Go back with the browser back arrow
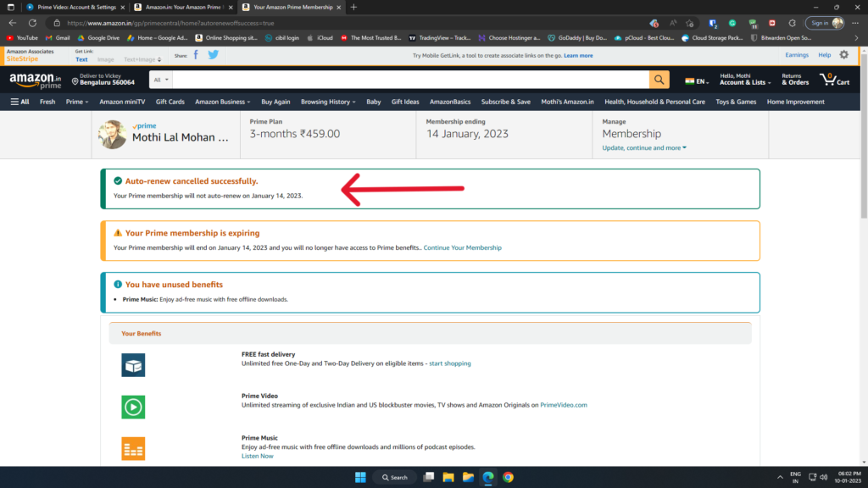The image size is (868, 488). 12,23
